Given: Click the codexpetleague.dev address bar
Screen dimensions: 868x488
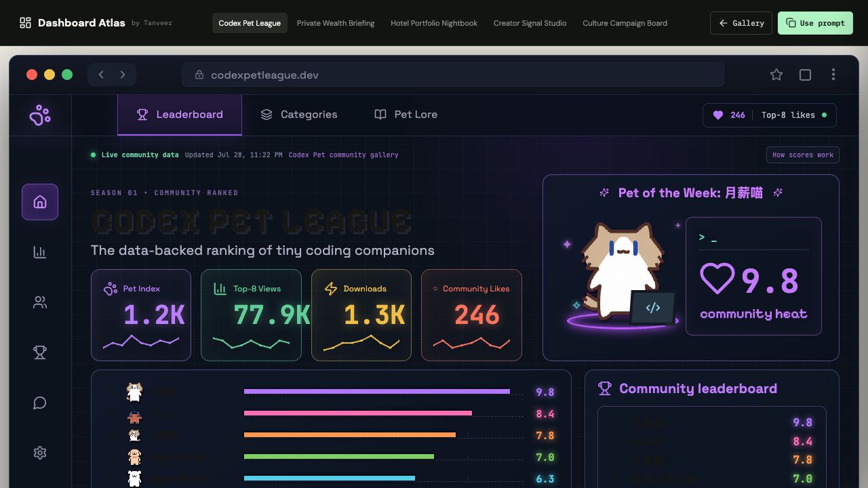Looking at the screenshot, I should 453,75.
